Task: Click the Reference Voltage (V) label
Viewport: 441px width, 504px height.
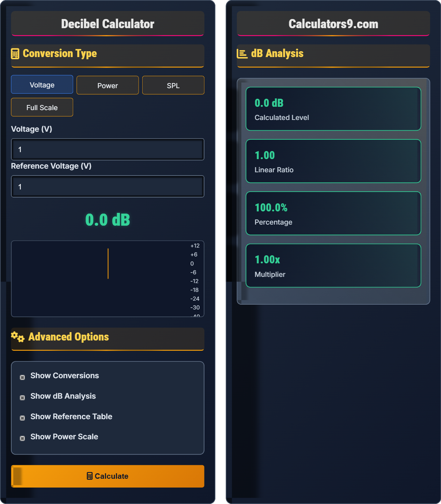Action: (51, 166)
